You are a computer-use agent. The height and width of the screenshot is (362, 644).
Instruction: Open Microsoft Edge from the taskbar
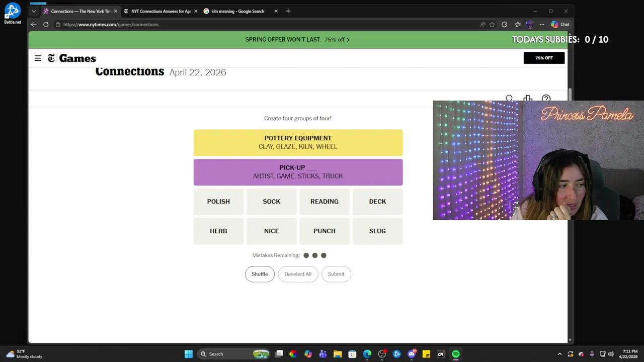pos(367,354)
